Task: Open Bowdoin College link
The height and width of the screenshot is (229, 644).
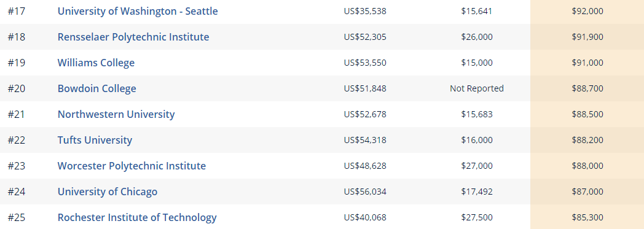Action: click(x=96, y=88)
